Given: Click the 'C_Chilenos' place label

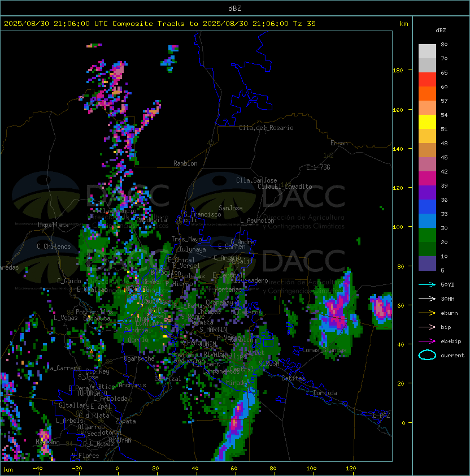Looking at the screenshot, I should pyautogui.click(x=54, y=246).
